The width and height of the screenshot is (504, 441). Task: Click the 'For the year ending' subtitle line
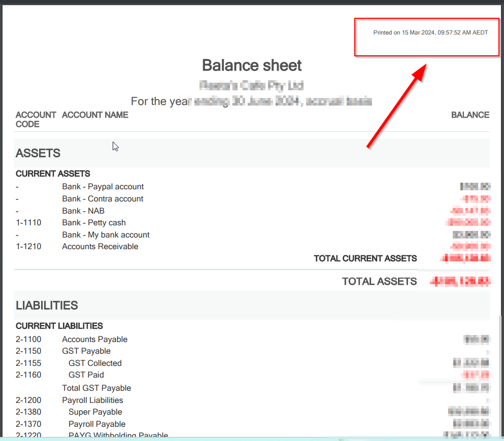tap(251, 101)
